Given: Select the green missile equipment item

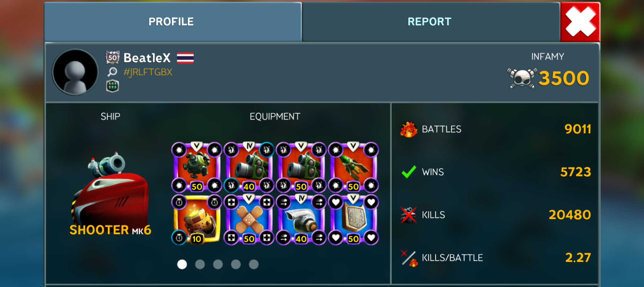Looking at the screenshot, I should point(353,167).
